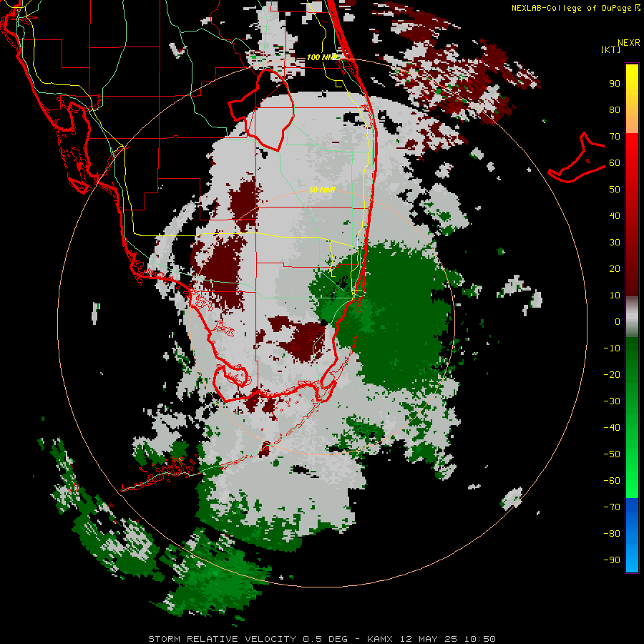
Task: Click the blue segment of the color bar
Action: pyautogui.click(x=632, y=534)
